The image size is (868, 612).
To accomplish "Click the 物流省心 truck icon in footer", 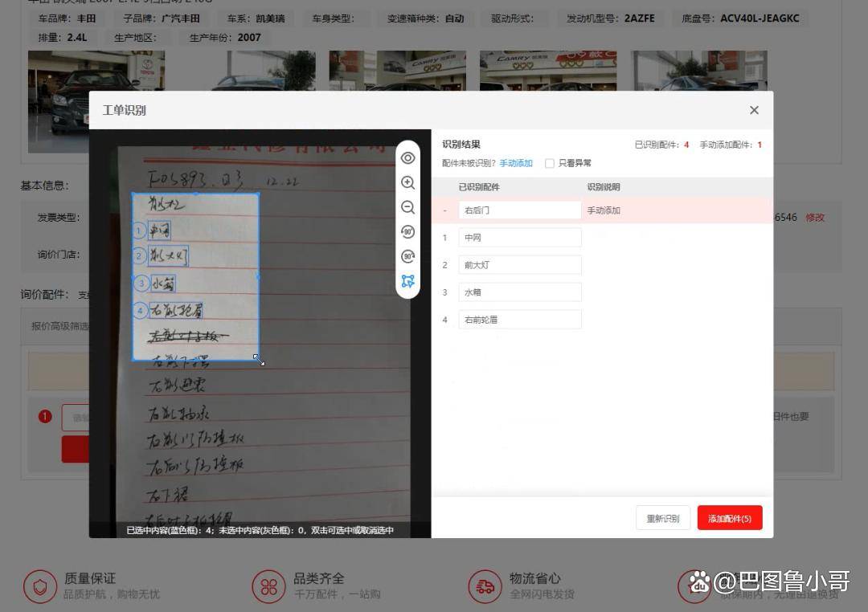I will [485, 586].
